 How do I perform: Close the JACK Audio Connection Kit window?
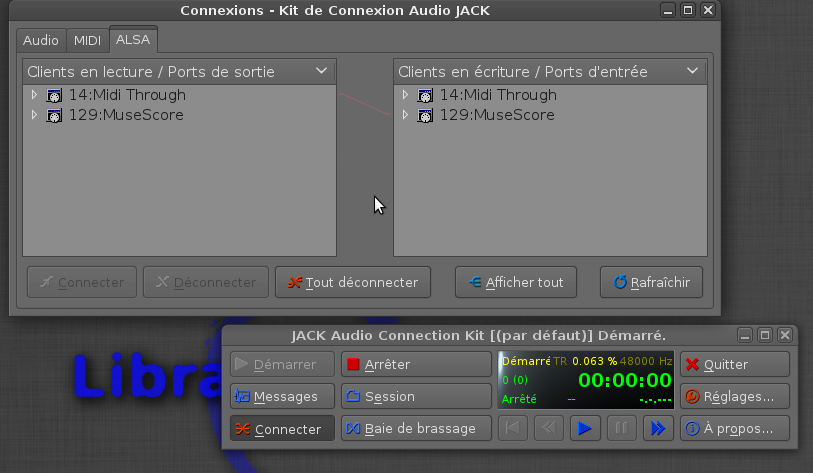coord(785,335)
